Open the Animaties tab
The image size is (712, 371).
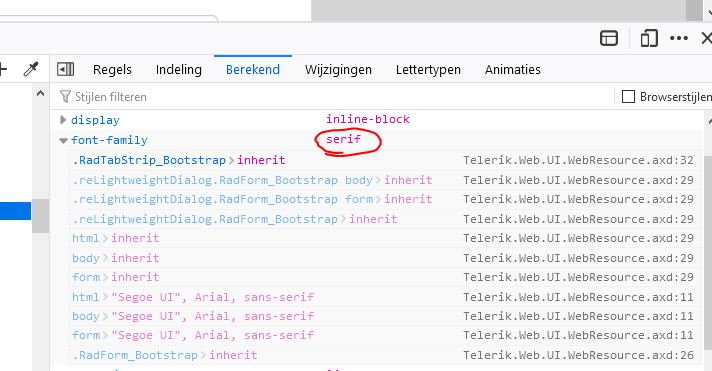(x=513, y=69)
